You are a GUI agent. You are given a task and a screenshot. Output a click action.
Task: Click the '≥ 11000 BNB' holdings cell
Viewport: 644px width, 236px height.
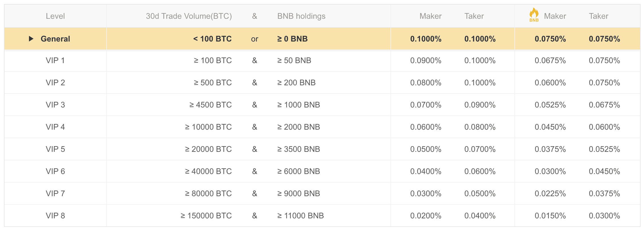300,216
